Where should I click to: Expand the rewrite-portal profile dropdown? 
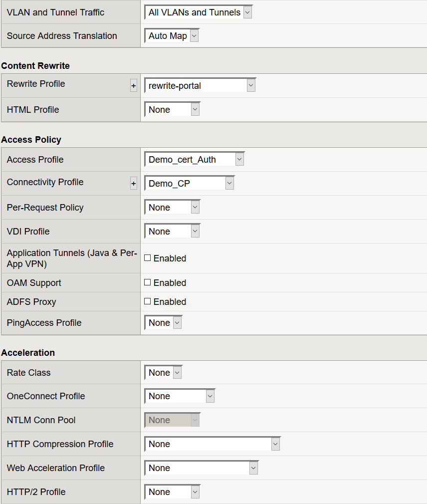click(x=200, y=85)
